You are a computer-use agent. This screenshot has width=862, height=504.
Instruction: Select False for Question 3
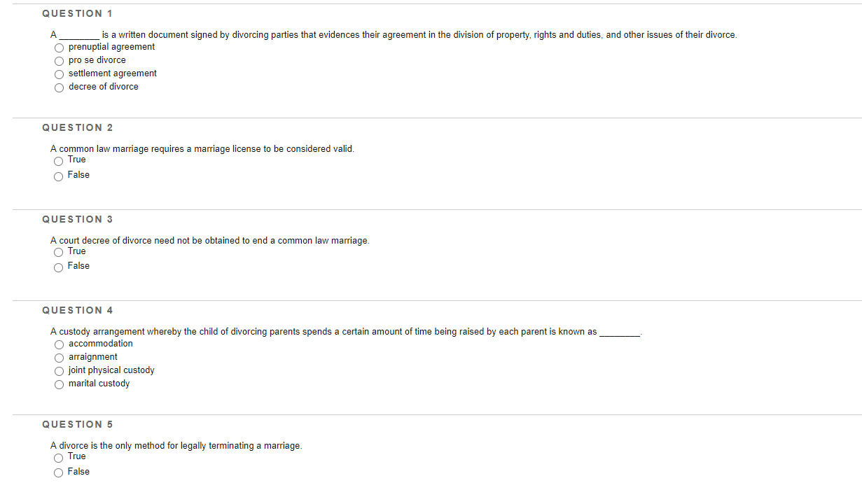(x=58, y=267)
